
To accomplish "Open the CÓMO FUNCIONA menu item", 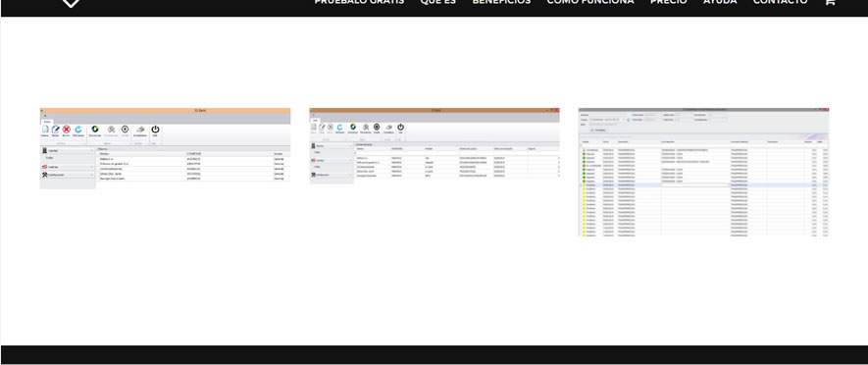I will point(590,2).
